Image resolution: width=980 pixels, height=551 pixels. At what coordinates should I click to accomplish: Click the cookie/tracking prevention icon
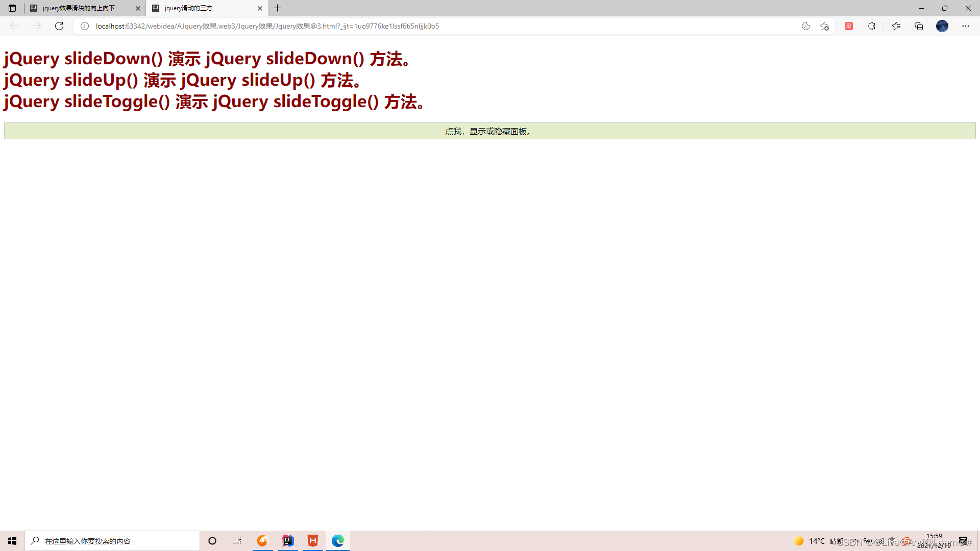(806, 26)
